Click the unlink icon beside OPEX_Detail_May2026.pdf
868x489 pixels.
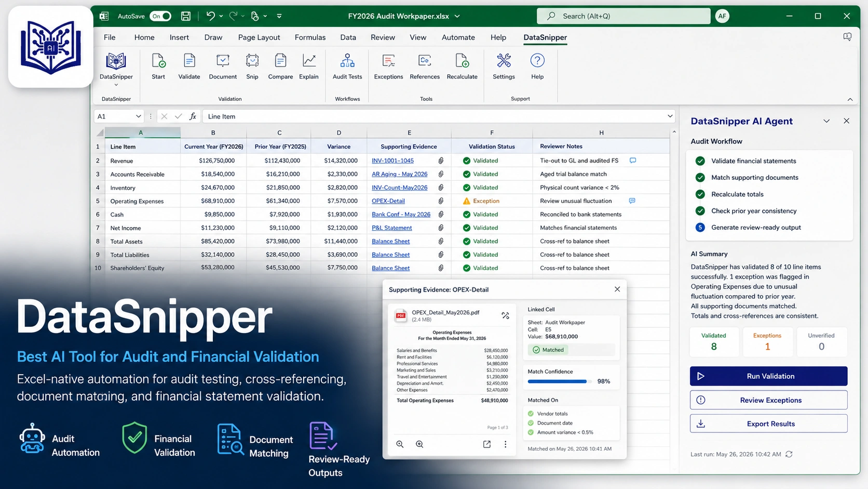point(505,315)
